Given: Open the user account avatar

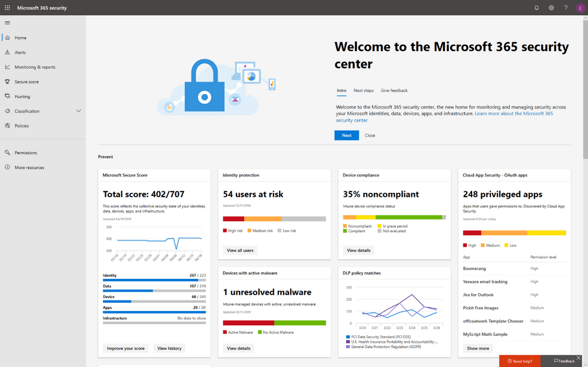Looking at the screenshot, I should coord(580,8).
